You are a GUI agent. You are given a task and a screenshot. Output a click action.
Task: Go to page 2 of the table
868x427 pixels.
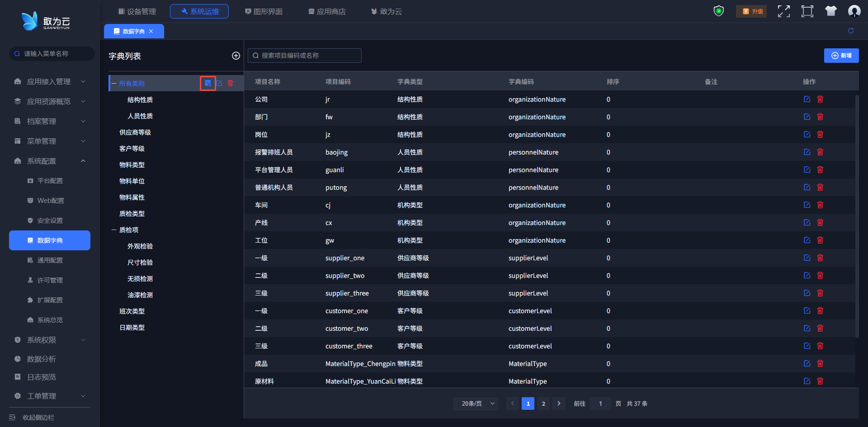point(543,404)
